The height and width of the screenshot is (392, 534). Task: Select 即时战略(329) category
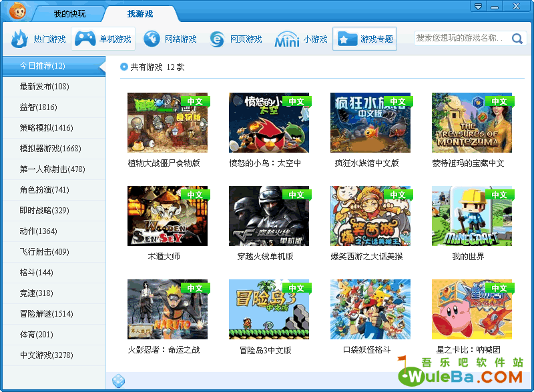tap(54, 211)
